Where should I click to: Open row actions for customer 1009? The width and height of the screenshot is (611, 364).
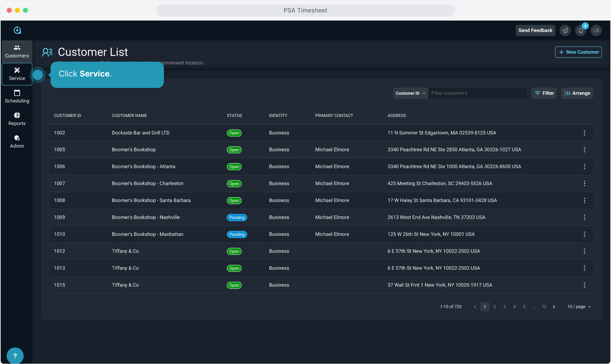tap(584, 217)
